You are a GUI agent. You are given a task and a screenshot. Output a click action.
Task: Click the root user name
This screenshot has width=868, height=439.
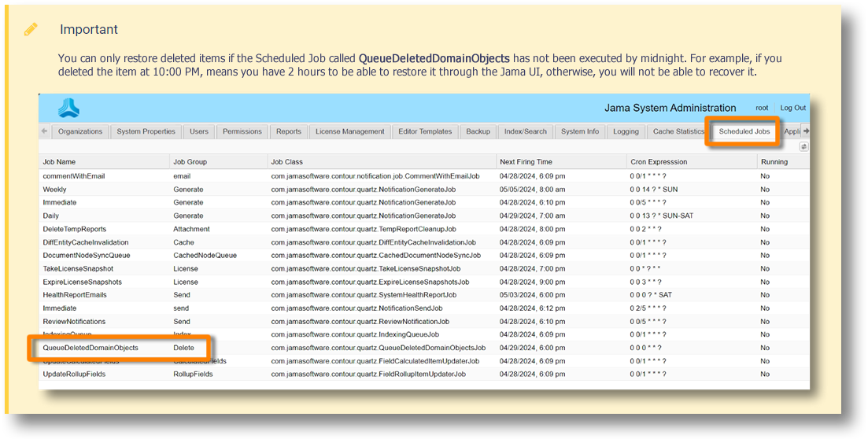[x=763, y=108]
